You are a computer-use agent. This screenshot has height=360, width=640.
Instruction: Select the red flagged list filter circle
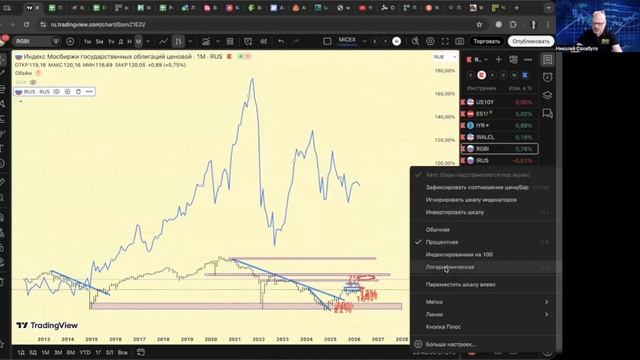[482, 75]
